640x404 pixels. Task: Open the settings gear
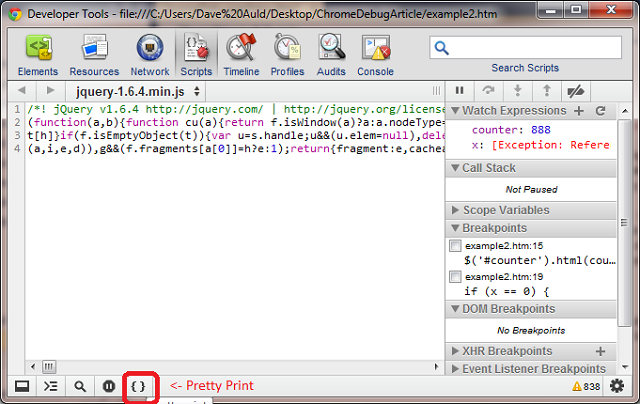click(617, 386)
